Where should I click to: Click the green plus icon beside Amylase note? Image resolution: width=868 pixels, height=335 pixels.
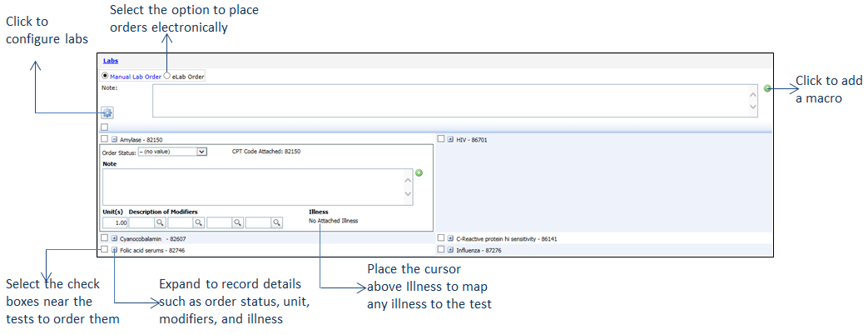[x=419, y=173]
